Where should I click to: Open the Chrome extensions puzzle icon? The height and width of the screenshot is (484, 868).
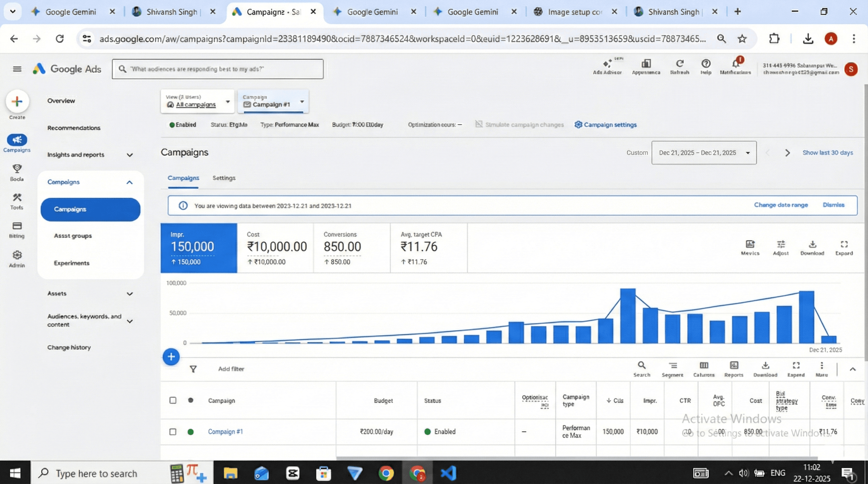tap(774, 39)
